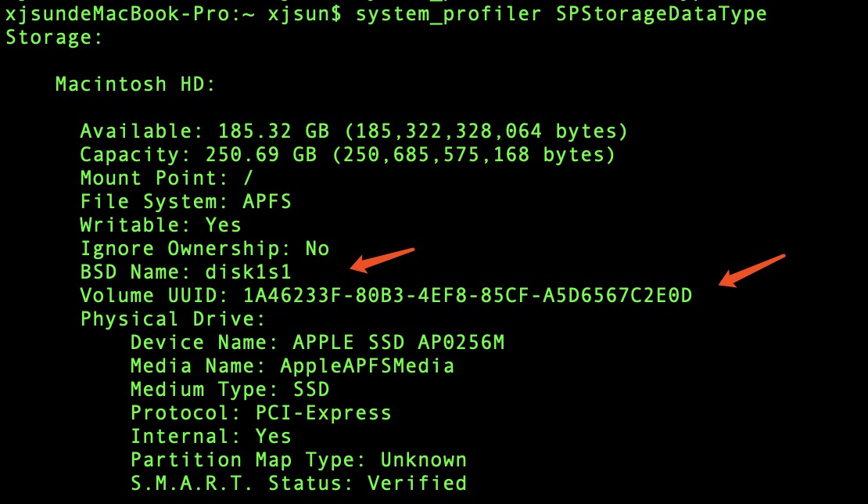This screenshot has width=868, height=504.
Task: Click the red arrow pointing at BSD Name
Action: tap(382, 261)
